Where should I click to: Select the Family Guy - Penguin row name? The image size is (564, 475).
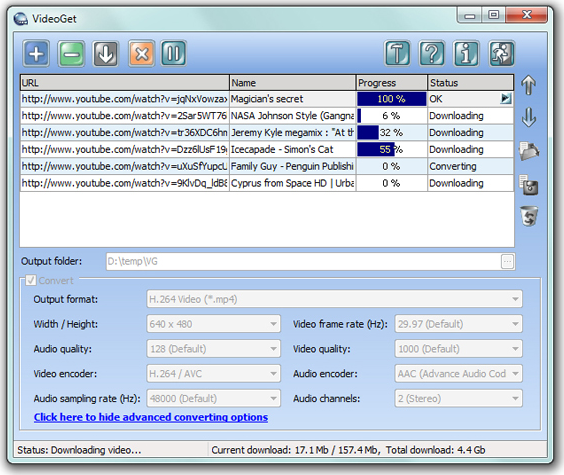click(292, 166)
